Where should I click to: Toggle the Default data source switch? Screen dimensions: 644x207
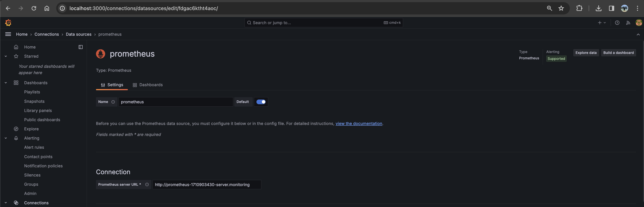[261, 102]
